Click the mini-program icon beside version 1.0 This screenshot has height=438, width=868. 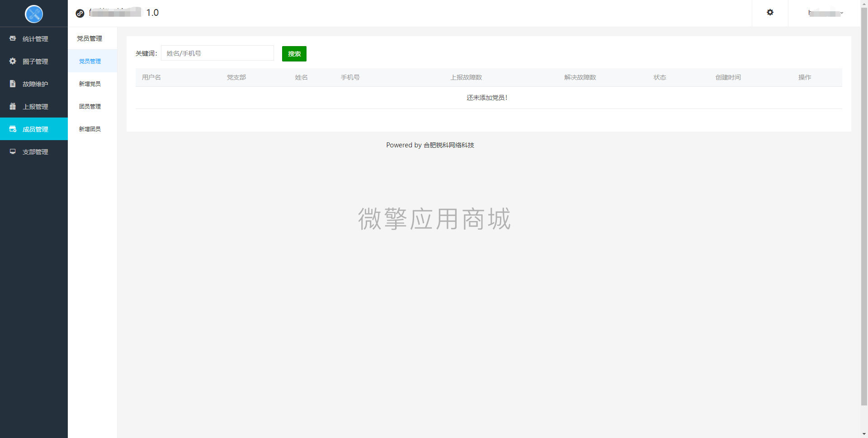pyautogui.click(x=80, y=13)
